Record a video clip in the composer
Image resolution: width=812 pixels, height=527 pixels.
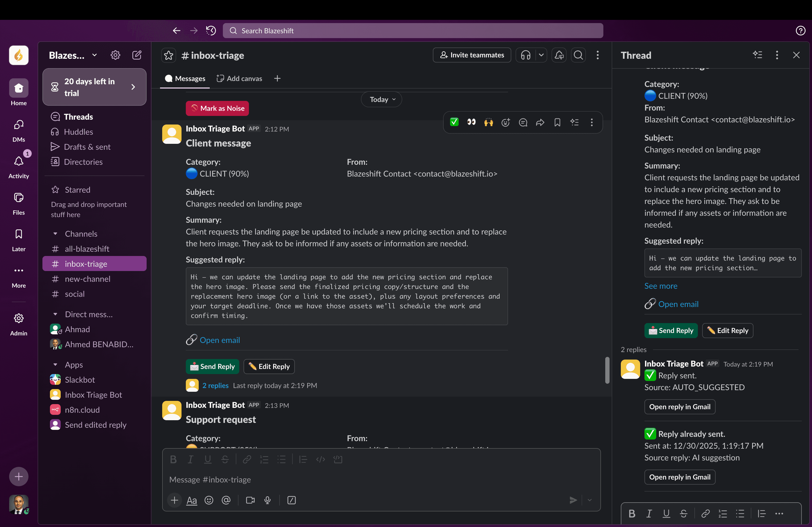point(250,500)
